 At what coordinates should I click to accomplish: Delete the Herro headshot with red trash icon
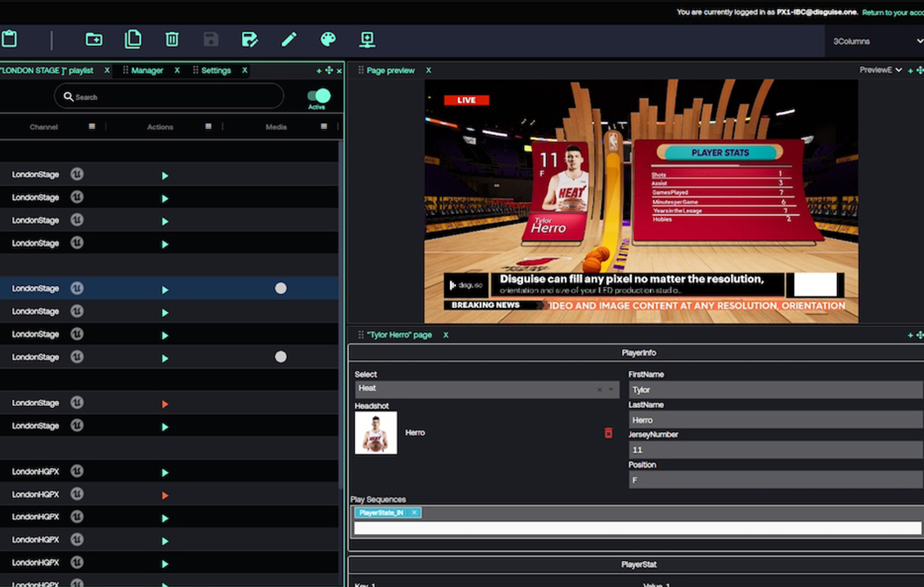pos(609,433)
